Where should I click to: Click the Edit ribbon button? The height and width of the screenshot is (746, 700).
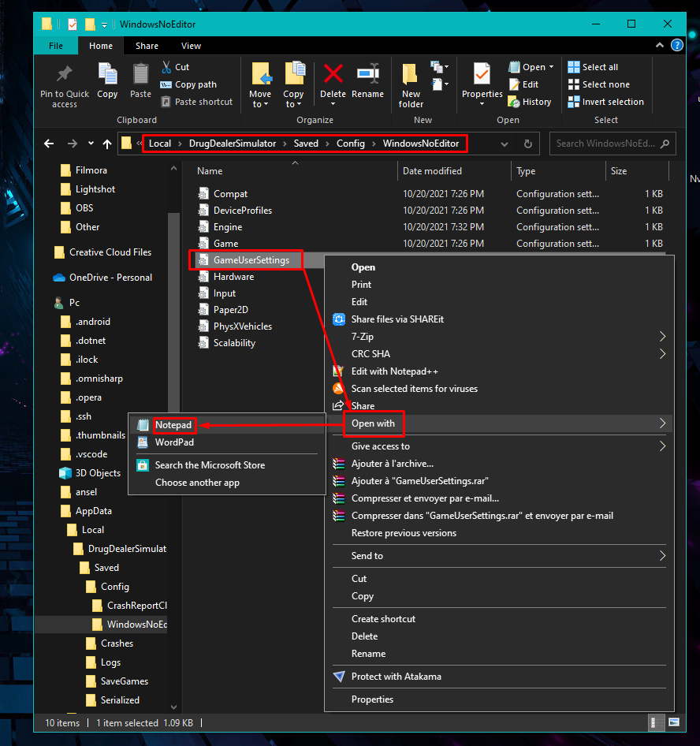click(x=523, y=84)
